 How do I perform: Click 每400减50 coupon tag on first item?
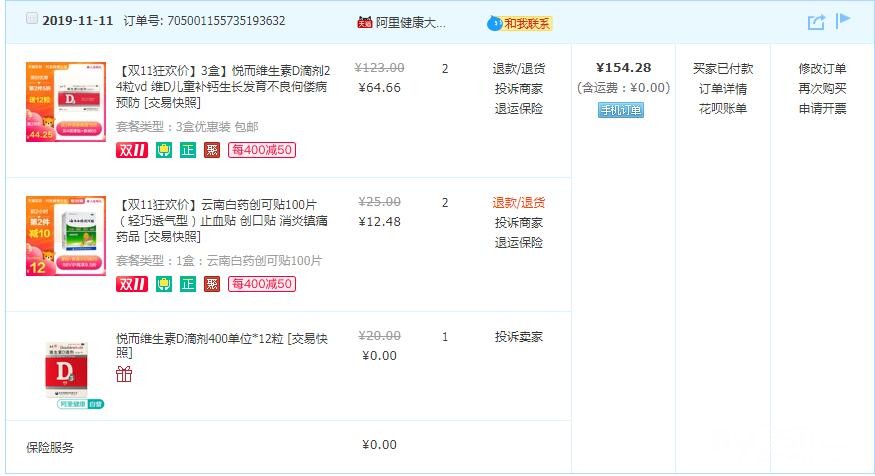pos(262,150)
